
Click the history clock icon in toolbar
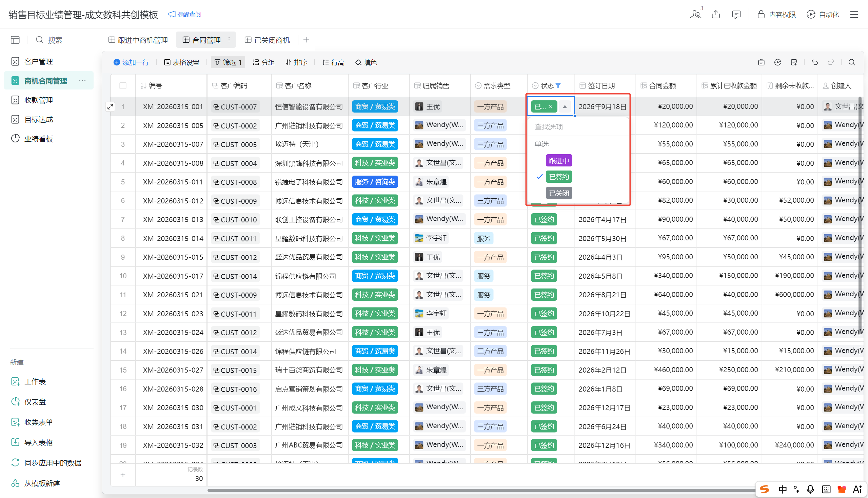pyautogui.click(x=777, y=62)
